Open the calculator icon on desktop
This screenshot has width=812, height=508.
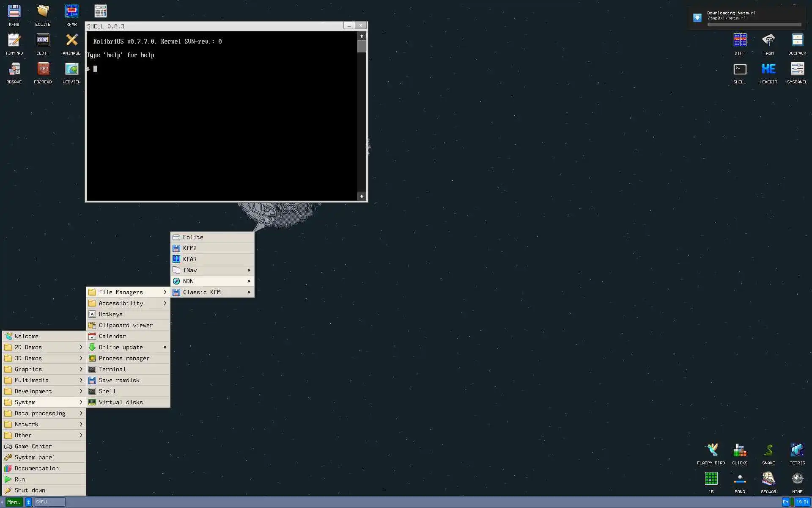pyautogui.click(x=100, y=11)
